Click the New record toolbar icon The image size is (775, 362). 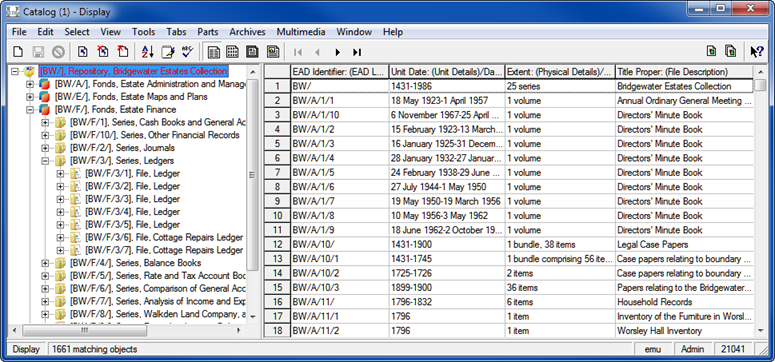click(18, 51)
